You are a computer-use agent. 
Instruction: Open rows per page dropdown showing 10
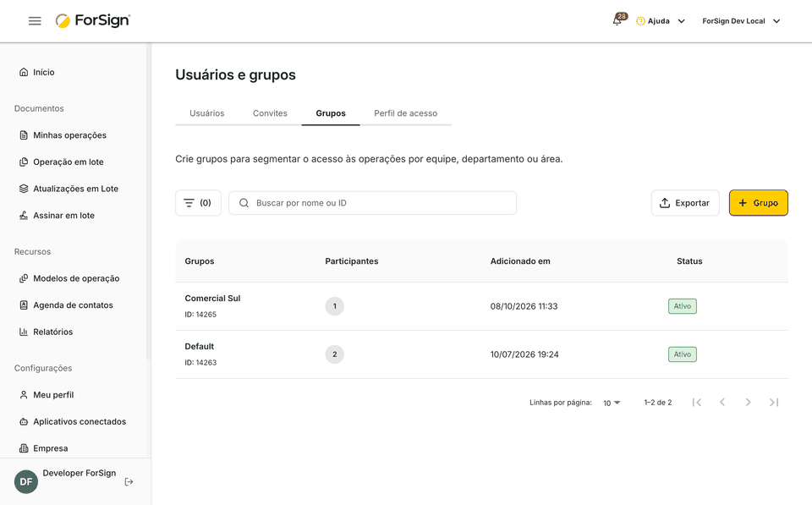click(612, 403)
